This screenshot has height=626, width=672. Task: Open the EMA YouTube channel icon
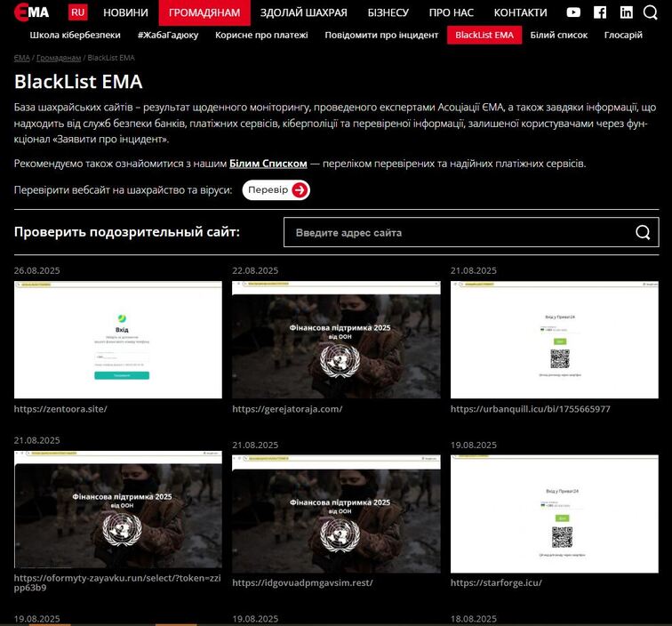(x=573, y=12)
